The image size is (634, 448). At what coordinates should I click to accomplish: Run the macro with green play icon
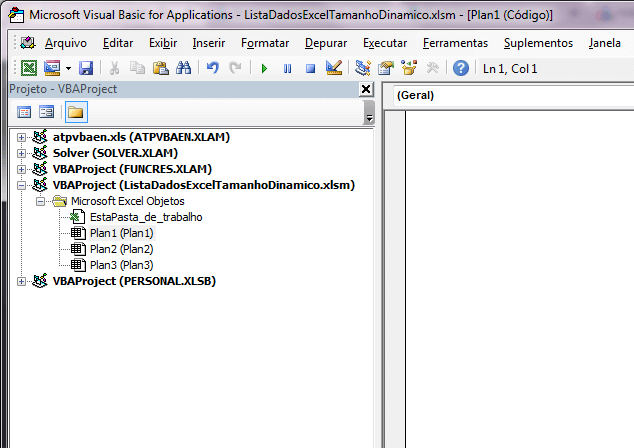coord(264,68)
